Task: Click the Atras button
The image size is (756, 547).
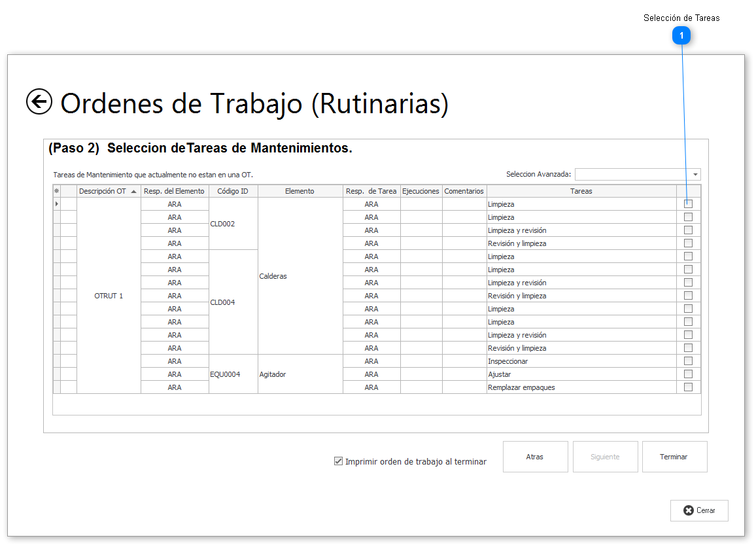Action: (x=535, y=456)
